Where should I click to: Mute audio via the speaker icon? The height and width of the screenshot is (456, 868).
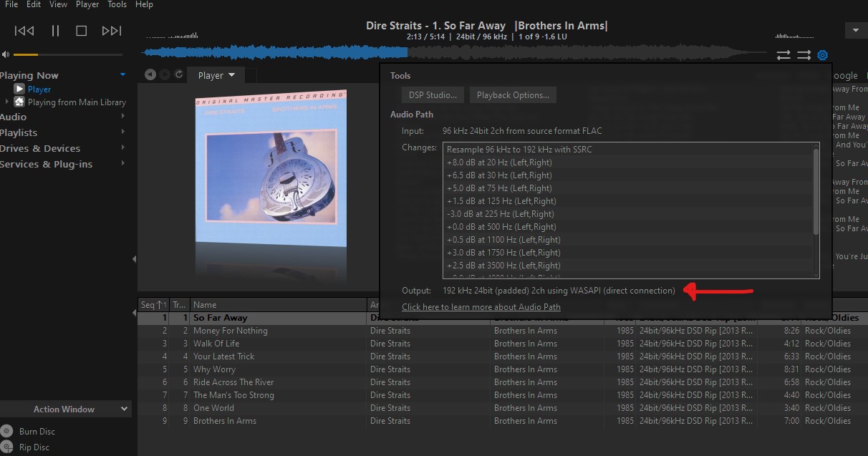(6, 54)
